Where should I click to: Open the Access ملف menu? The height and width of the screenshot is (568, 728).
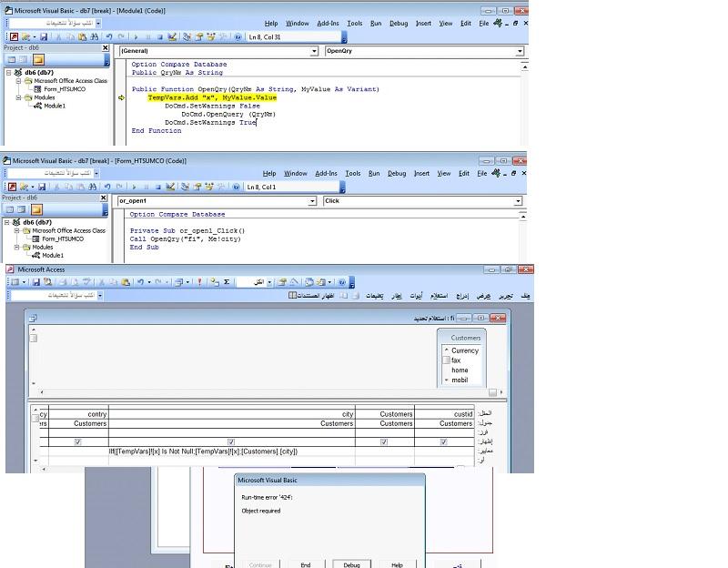(x=525, y=296)
